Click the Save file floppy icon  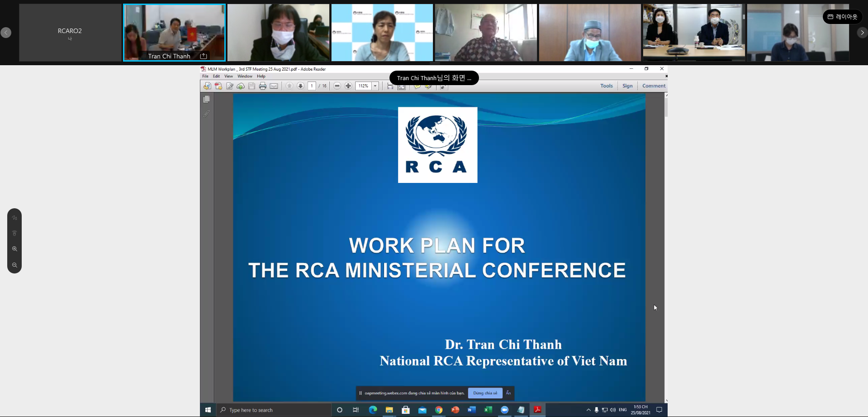pyautogui.click(x=251, y=86)
